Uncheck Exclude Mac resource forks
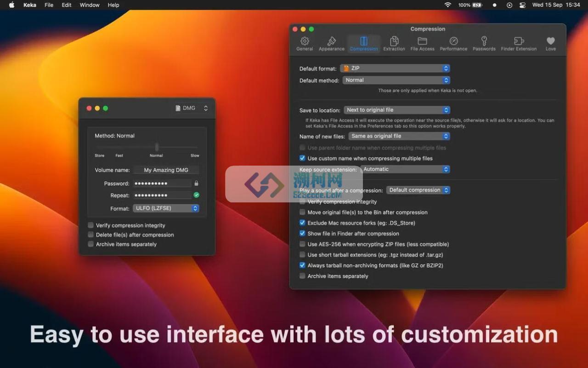 click(302, 223)
